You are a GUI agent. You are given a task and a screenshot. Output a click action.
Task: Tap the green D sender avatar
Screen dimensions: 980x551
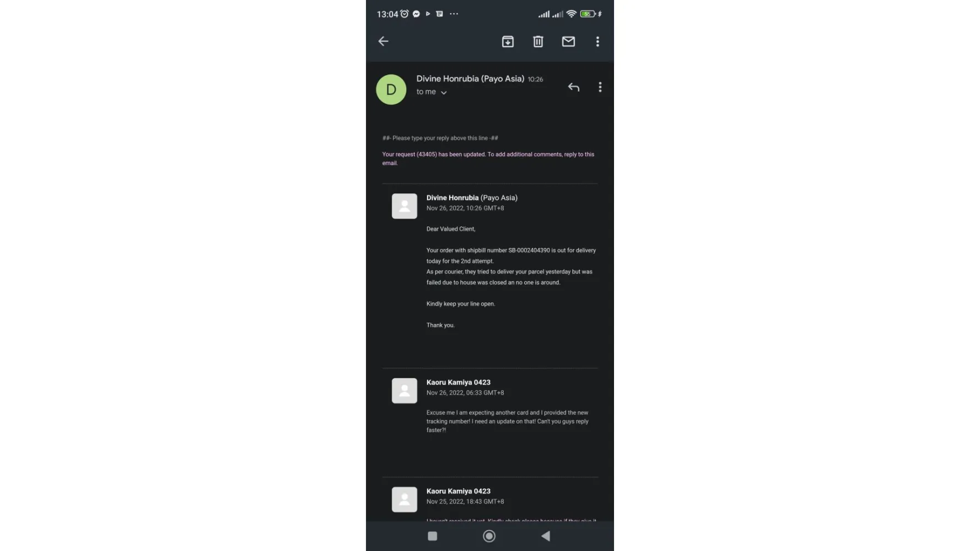(x=391, y=89)
